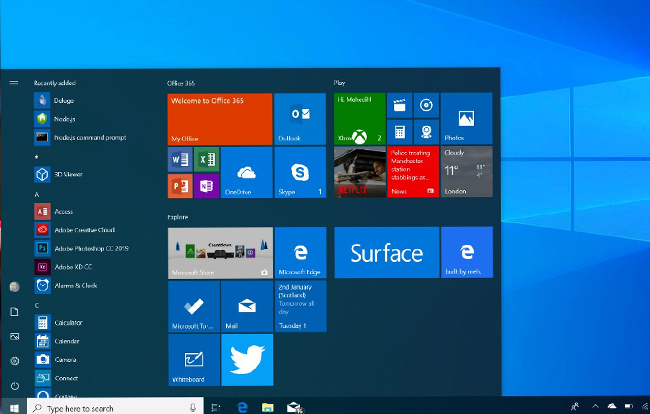The width and height of the screenshot is (650, 414).
Task: Open the user account picture
Action: 15,287
